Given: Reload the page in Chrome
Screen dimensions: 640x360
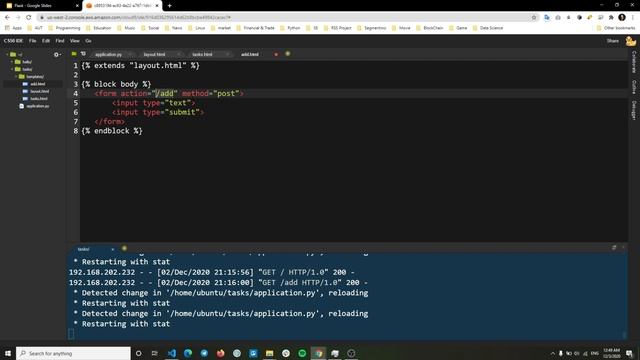Looking at the screenshot, I should (29, 18).
